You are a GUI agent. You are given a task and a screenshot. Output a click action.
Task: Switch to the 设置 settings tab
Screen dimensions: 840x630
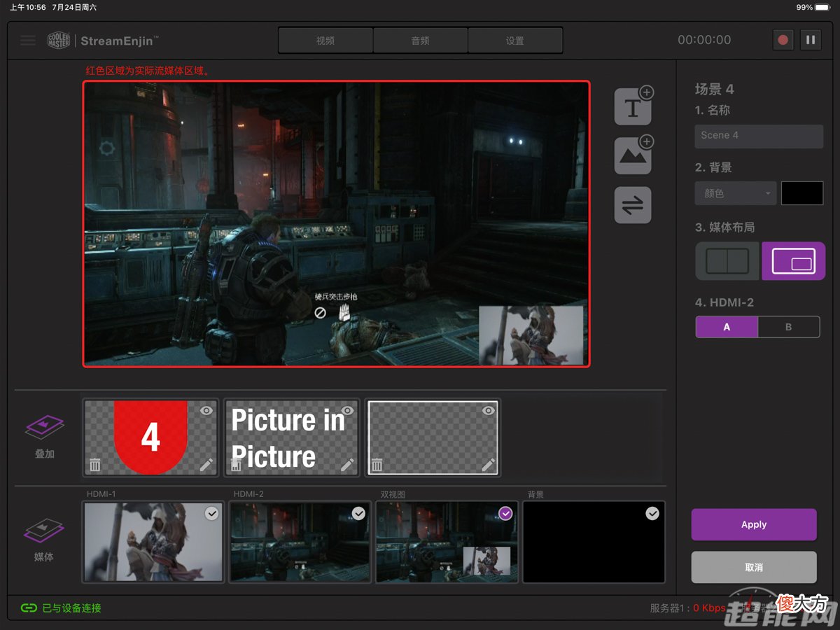515,41
